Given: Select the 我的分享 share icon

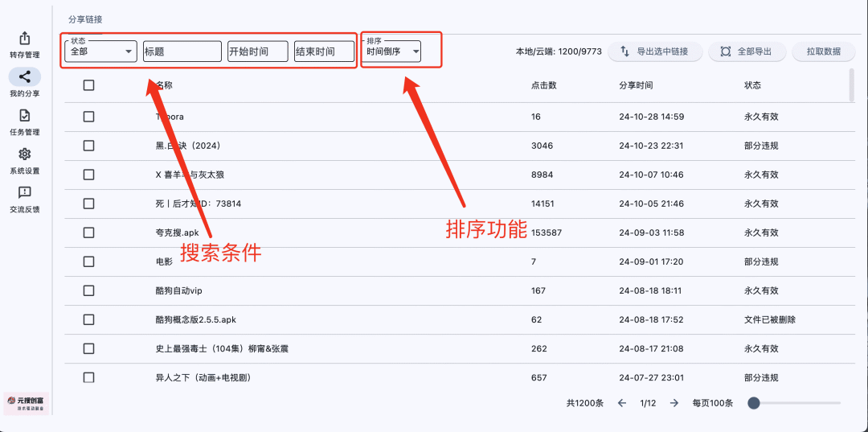Looking at the screenshot, I should (24, 76).
